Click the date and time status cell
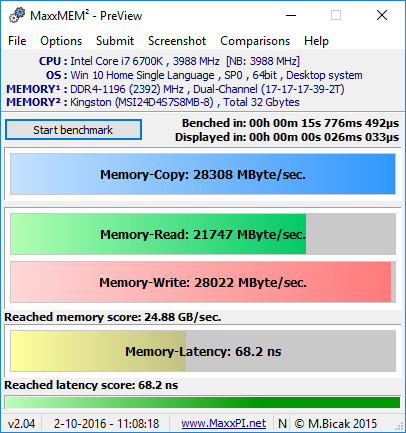The image size is (406, 433). pyautogui.click(x=106, y=424)
